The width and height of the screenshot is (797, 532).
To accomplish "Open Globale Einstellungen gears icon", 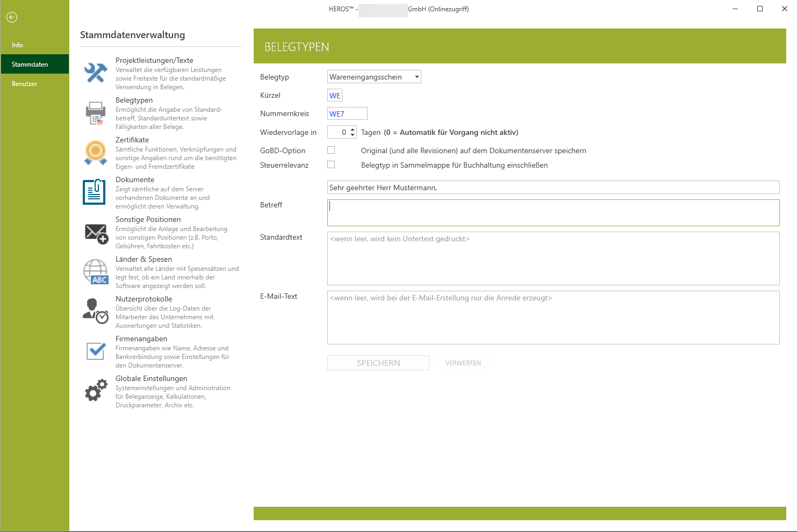I will 96,391.
